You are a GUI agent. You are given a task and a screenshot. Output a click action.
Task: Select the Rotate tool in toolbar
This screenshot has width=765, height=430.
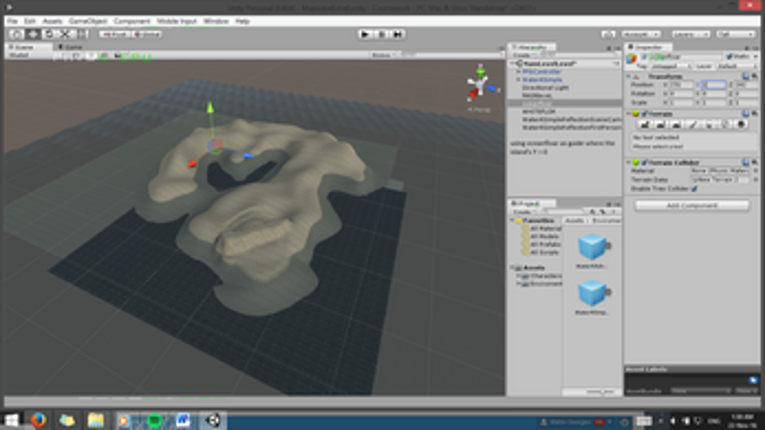click(49, 34)
